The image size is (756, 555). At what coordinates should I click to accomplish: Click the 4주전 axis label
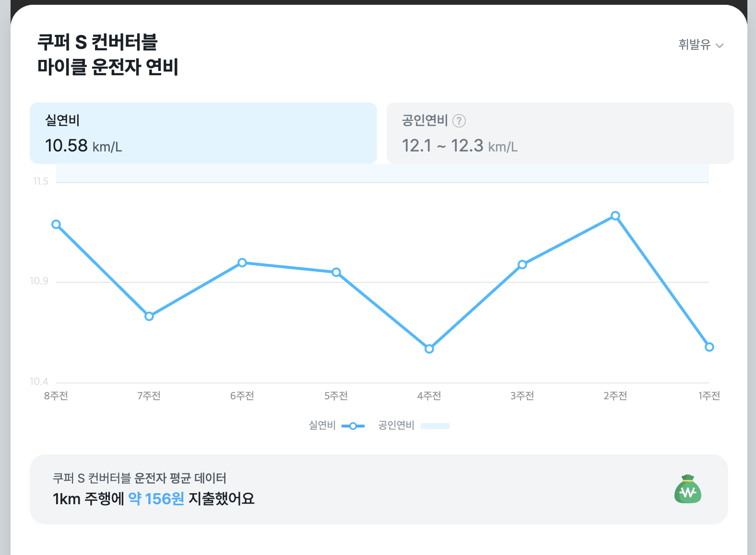tap(429, 396)
